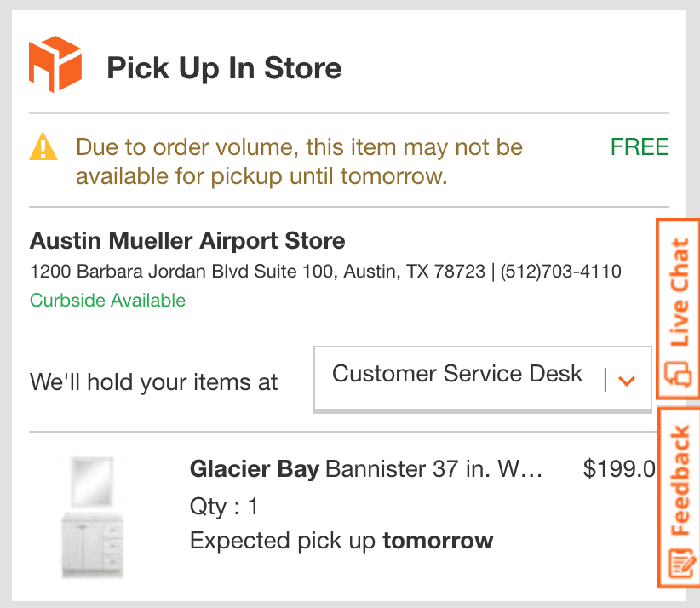
Task: Click the Curbside Available text
Action: tap(107, 300)
